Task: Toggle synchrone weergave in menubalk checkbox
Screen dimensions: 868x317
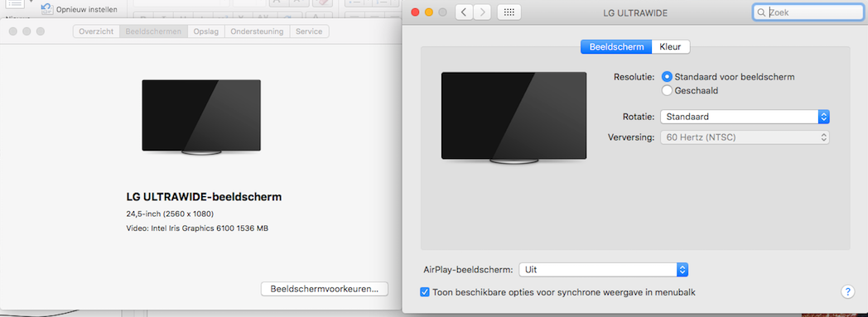Action: click(425, 292)
